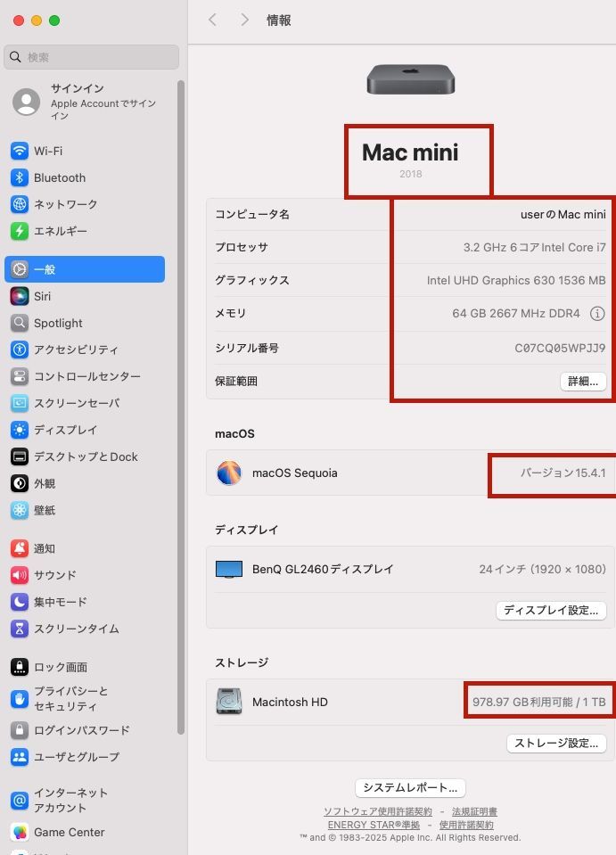Click computer name userのMac mini
This screenshot has width=616, height=855.
tap(563, 214)
